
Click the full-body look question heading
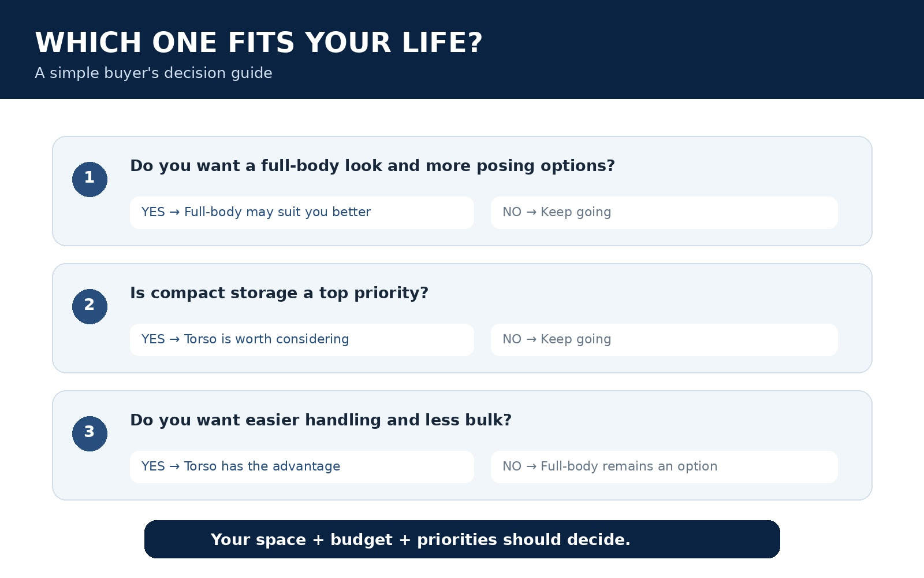click(372, 166)
